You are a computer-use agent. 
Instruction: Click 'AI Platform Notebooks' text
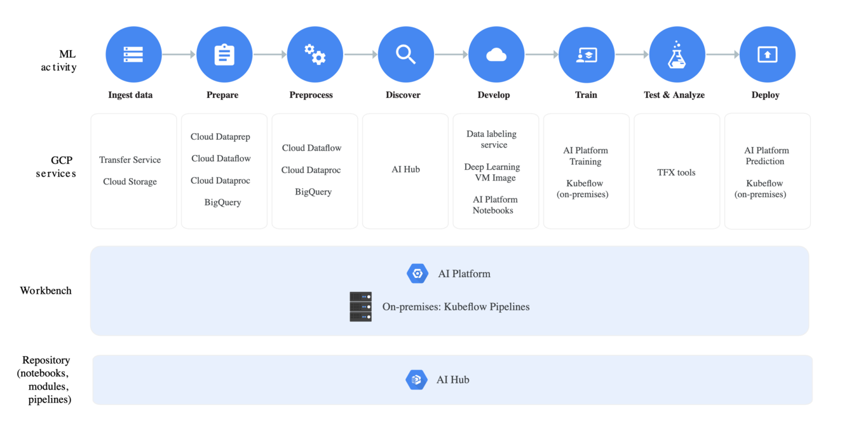(x=494, y=205)
